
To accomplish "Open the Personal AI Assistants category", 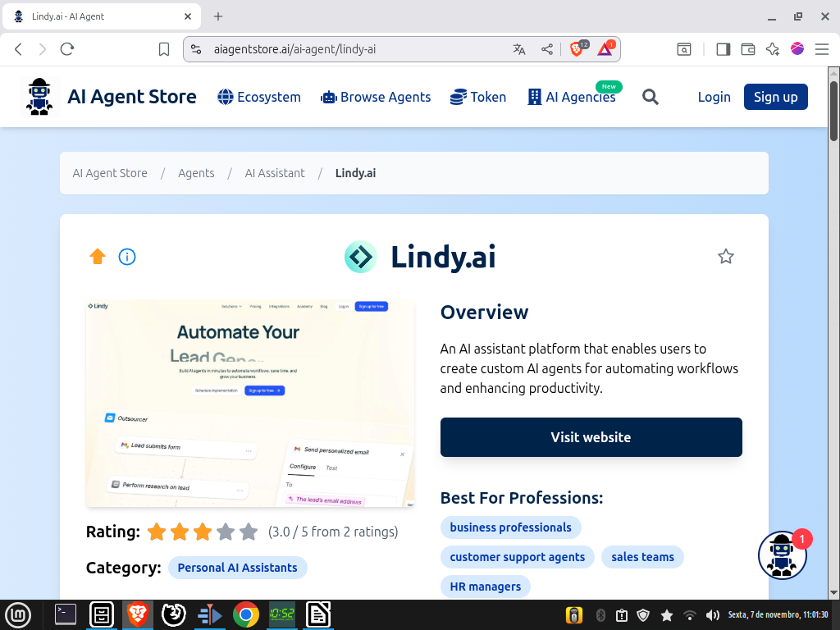I will [237, 567].
